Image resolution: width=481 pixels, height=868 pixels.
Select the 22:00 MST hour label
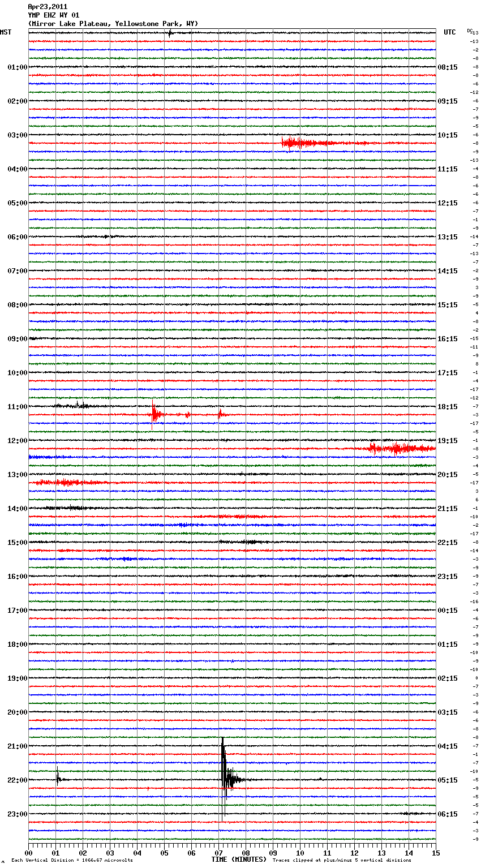17,780
